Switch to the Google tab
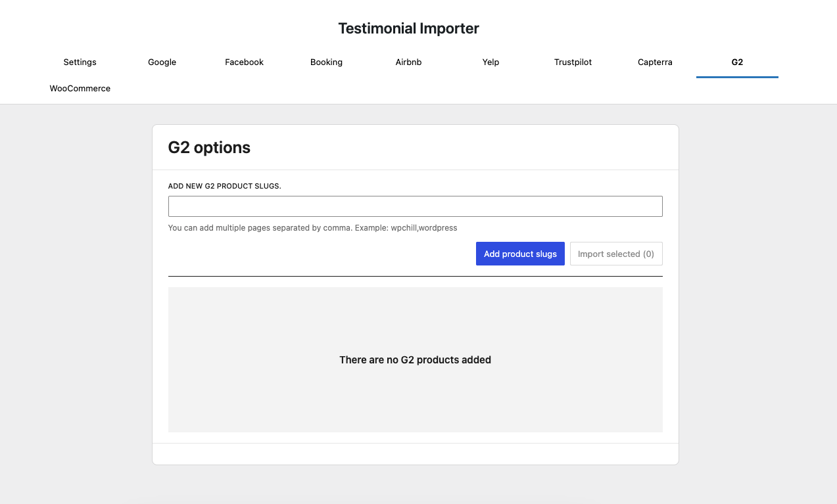Image resolution: width=837 pixels, height=504 pixels. pyautogui.click(x=162, y=62)
